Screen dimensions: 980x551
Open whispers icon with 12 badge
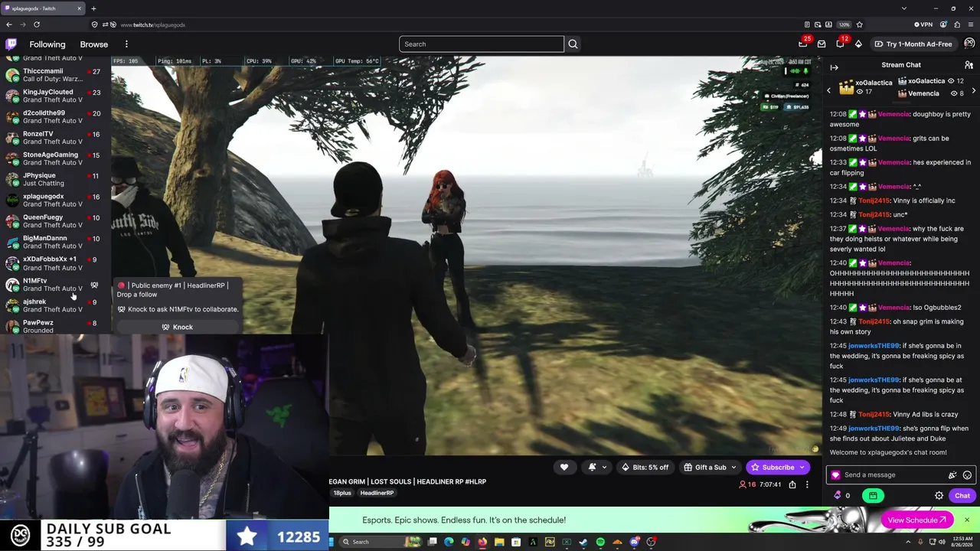point(841,44)
